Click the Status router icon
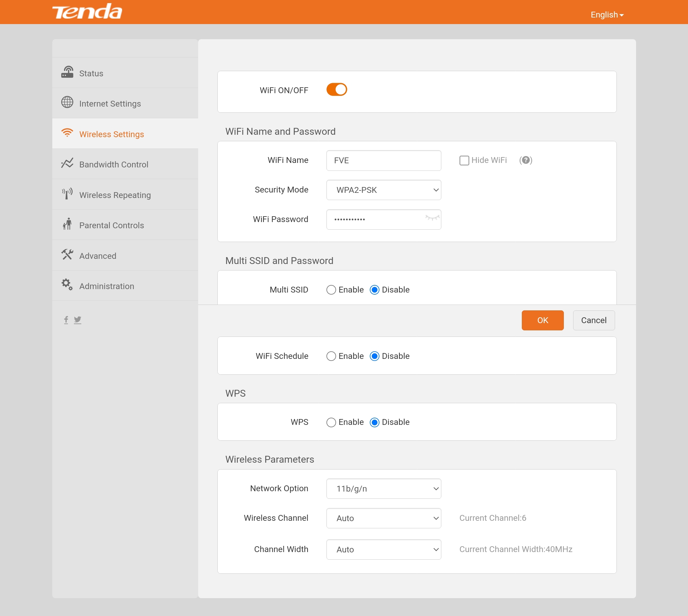The image size is (688, 616). (67, 72)
